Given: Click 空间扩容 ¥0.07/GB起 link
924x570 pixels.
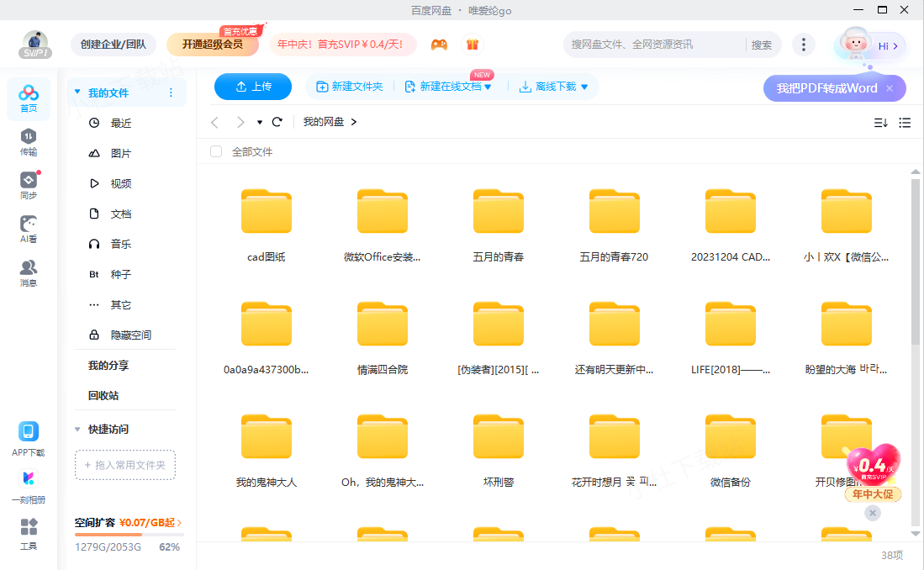Looking at the screenshot, I should click(128, 522).
